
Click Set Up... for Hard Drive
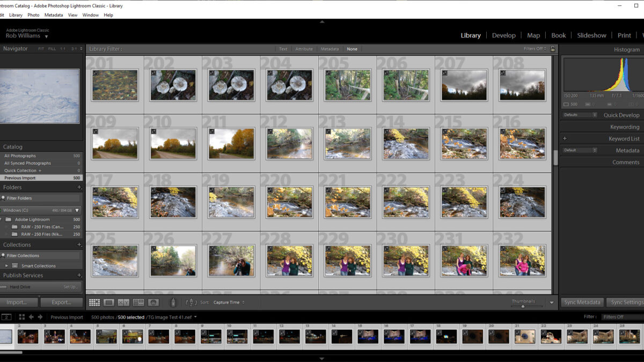point(71,287)
